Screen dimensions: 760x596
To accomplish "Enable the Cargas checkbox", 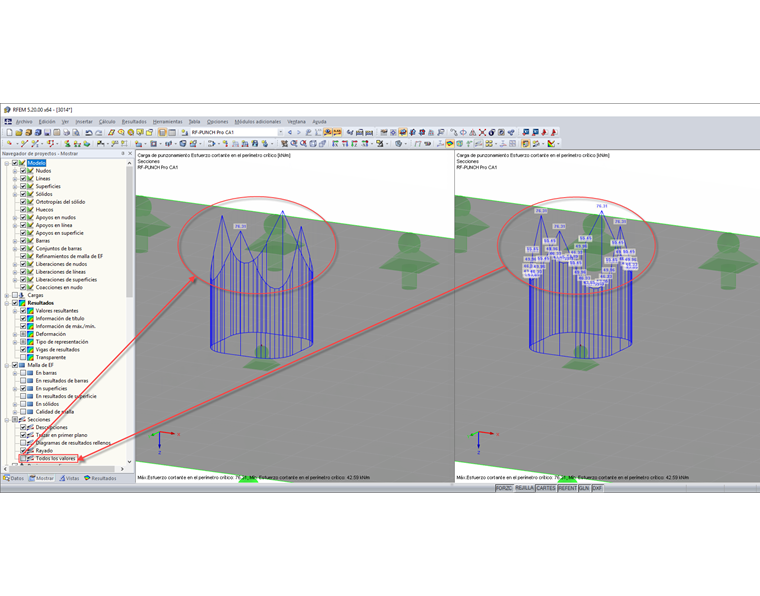I will tap(15, 295).
